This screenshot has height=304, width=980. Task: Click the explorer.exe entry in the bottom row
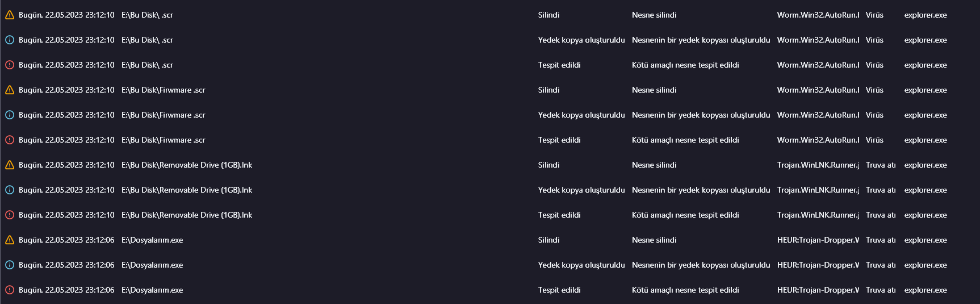925,290
